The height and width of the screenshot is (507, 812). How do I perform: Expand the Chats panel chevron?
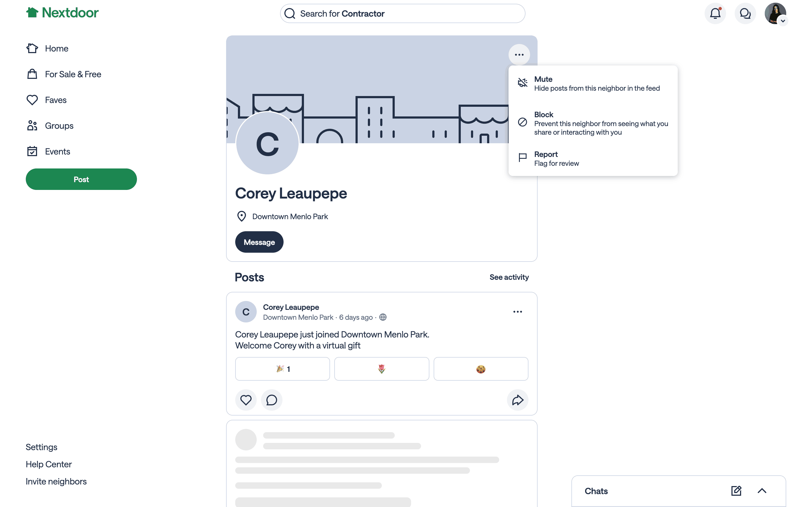(762, 491)
